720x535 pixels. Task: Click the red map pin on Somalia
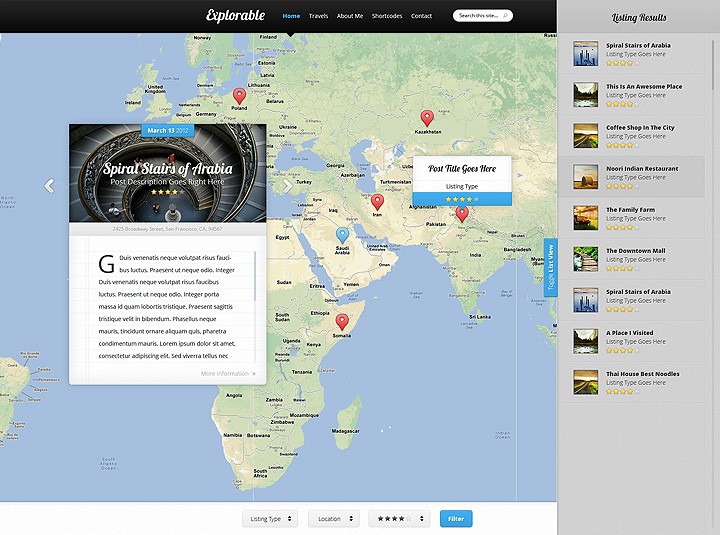(x=342, y=322)
